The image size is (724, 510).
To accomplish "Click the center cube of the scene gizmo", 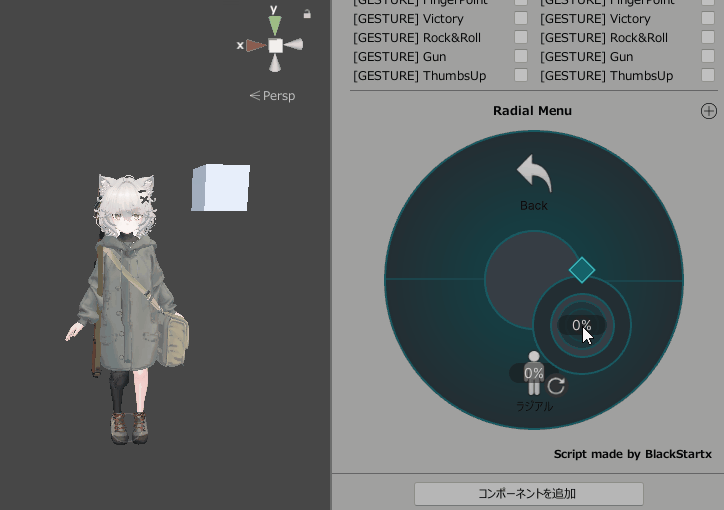I will [x=276, y=45].
